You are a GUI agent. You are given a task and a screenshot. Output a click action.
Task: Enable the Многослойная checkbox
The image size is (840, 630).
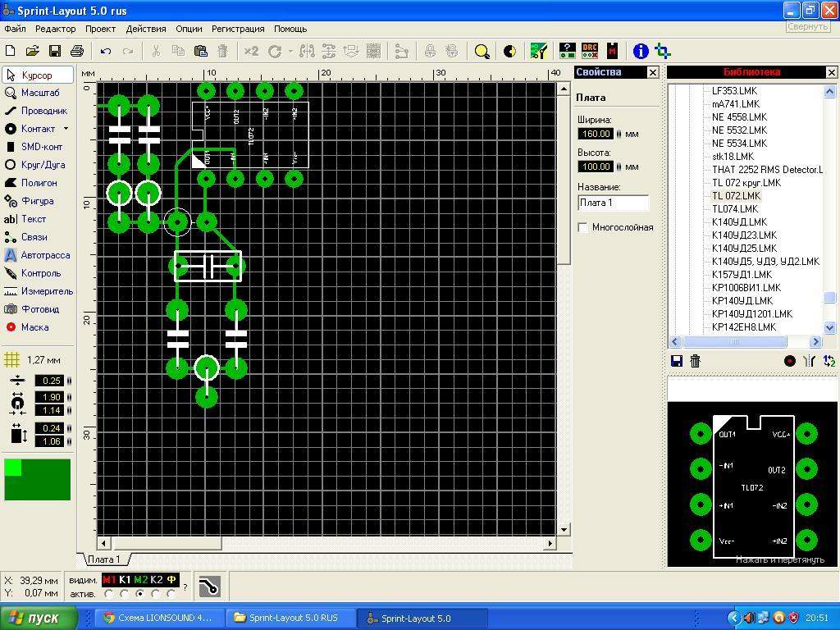point(583,227)
